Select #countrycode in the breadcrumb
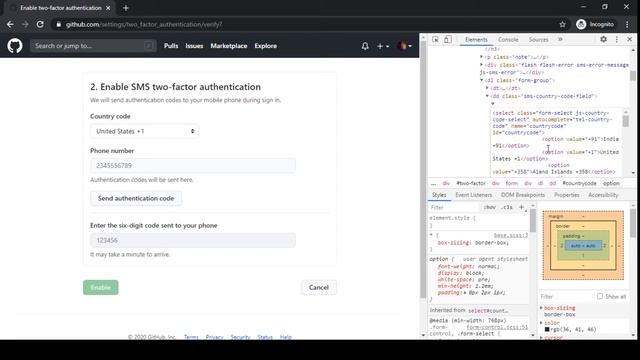The image size is (640, 360). [x=579, y=184]
